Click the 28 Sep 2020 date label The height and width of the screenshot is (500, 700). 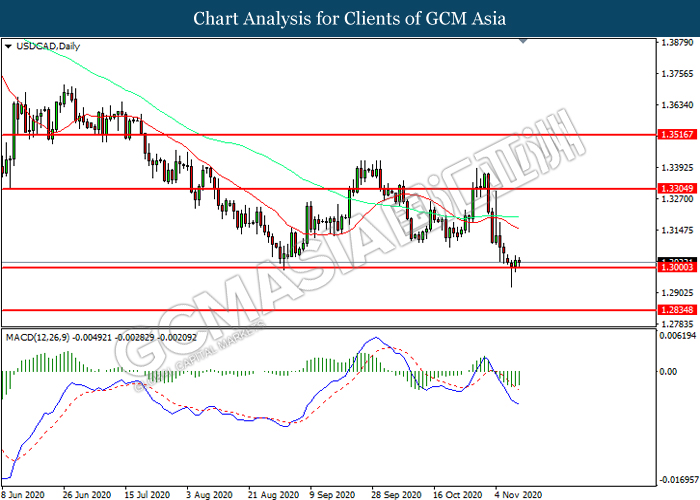(393, 494)
